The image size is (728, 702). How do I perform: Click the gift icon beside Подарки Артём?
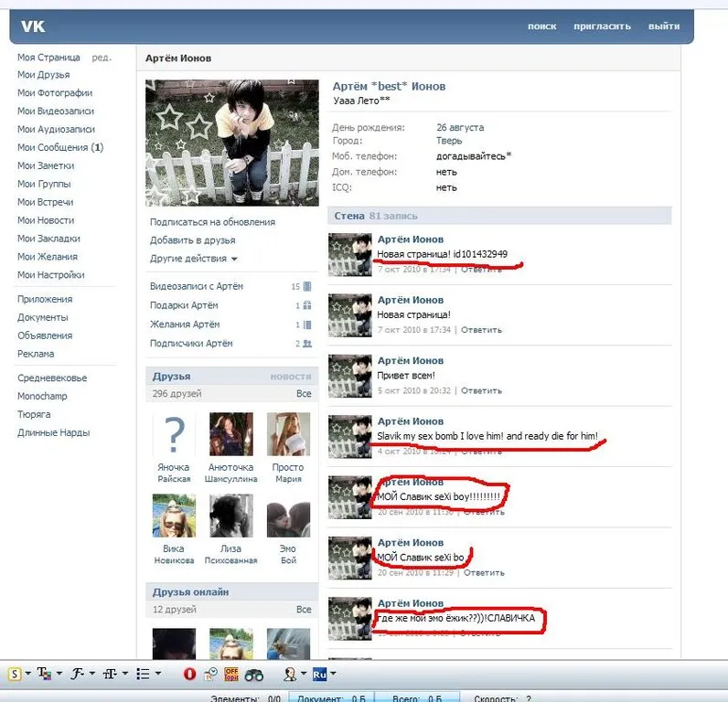(x=307, y=305)
